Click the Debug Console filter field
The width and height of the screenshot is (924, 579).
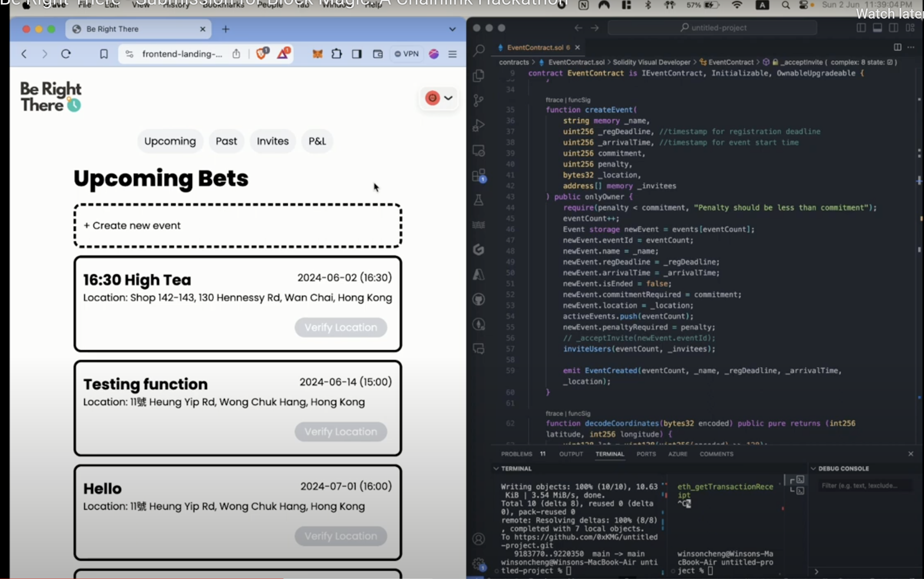864,486
